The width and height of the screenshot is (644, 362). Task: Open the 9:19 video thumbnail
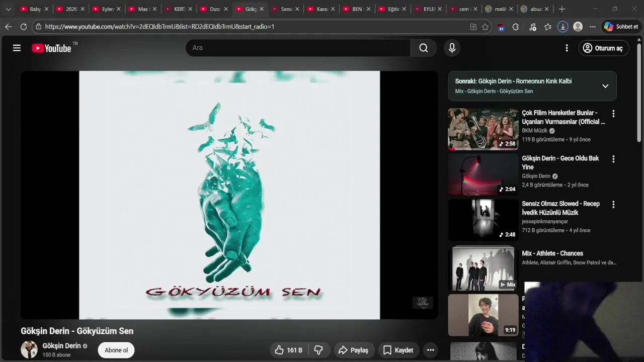click(x=483, y=315)
